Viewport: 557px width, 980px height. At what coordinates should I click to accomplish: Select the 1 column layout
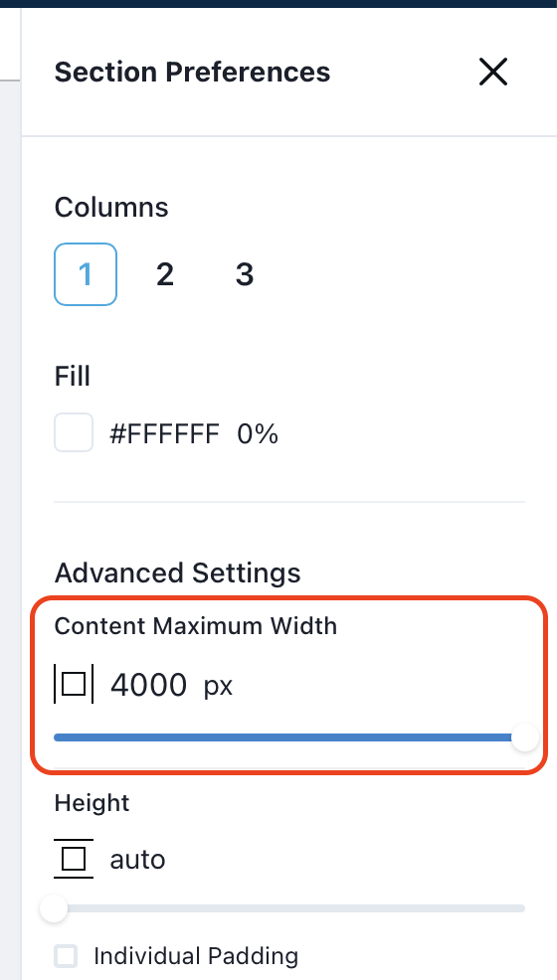86,274
